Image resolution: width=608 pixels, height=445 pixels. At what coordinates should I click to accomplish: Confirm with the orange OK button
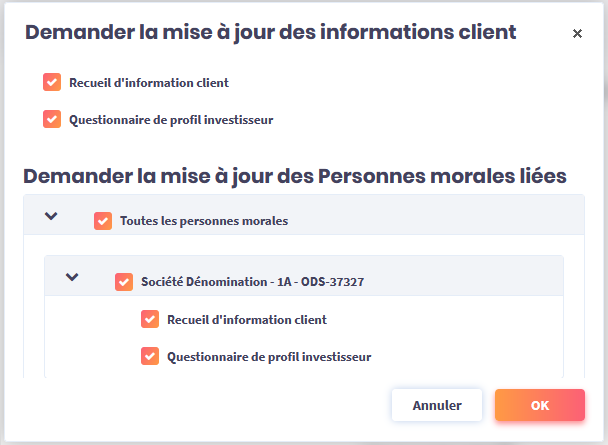tap(539, 405)
